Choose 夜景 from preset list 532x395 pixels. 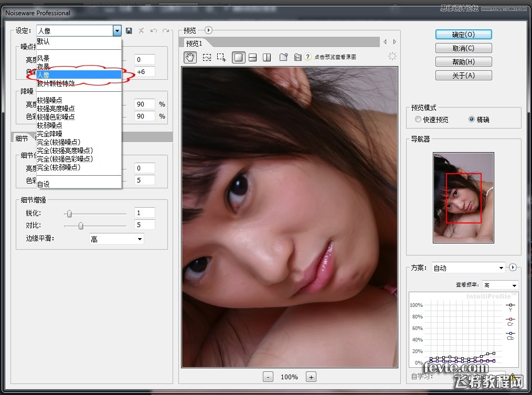point(79,67)
